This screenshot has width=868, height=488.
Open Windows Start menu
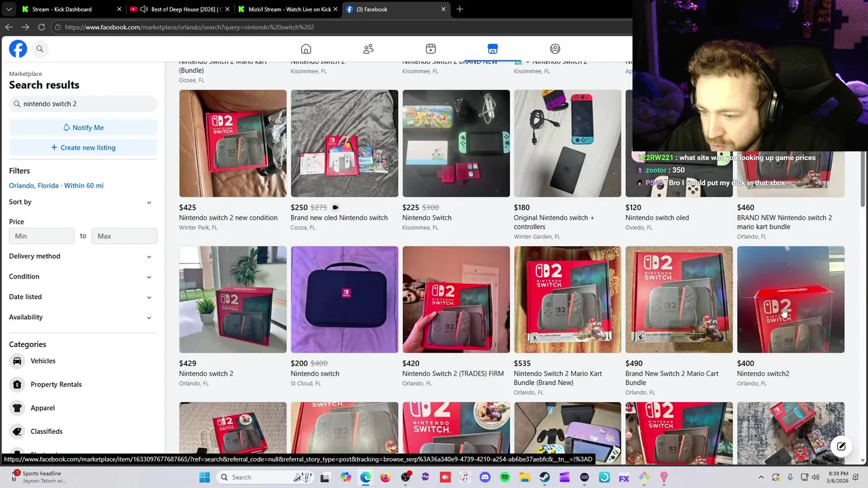[204, 477]
